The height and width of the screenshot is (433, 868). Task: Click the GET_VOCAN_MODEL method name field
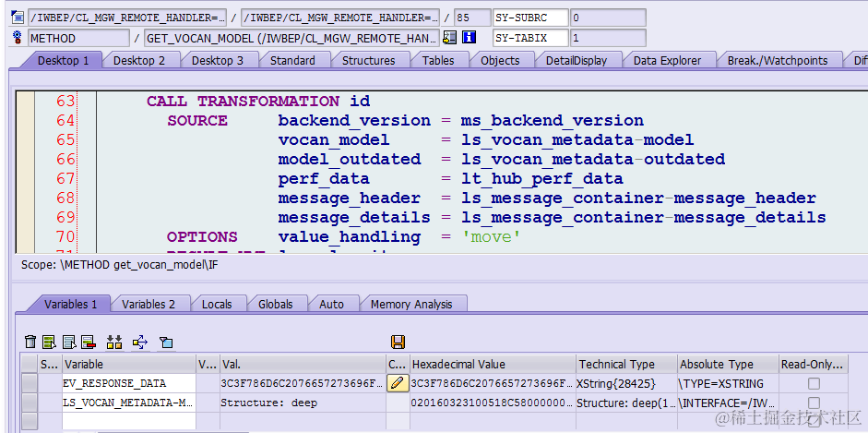291,38
